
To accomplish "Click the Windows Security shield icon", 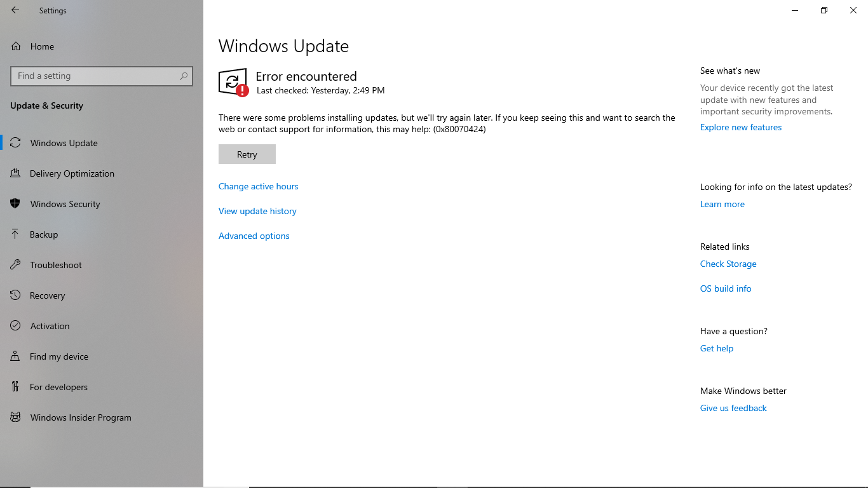I will [16, 204].
